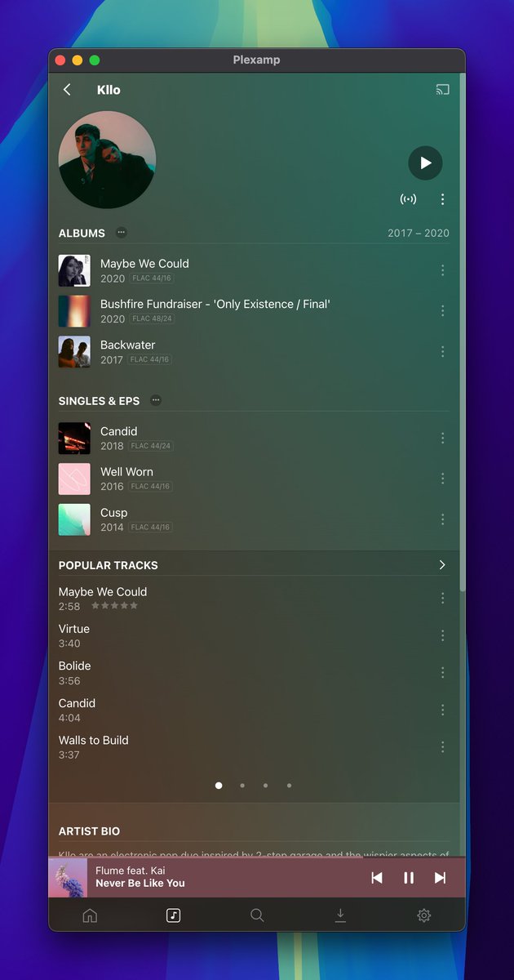Open now playing Flume album art
The width and height of the screenshot is (514, 980).
point(69,878)
